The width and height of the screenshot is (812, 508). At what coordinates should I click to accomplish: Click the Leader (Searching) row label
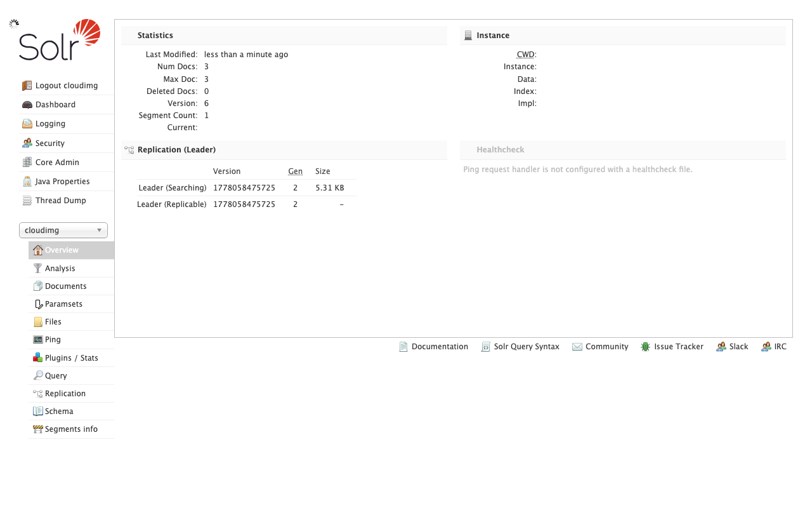click(x=173, y=188)
